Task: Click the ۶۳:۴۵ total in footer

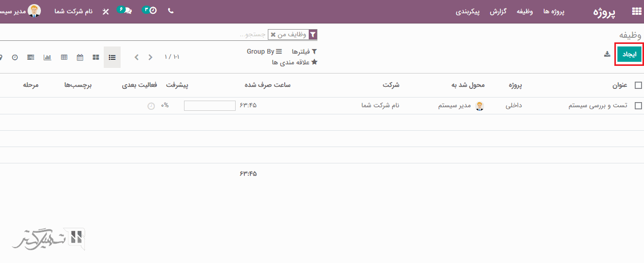Action: tap(248, 174)
